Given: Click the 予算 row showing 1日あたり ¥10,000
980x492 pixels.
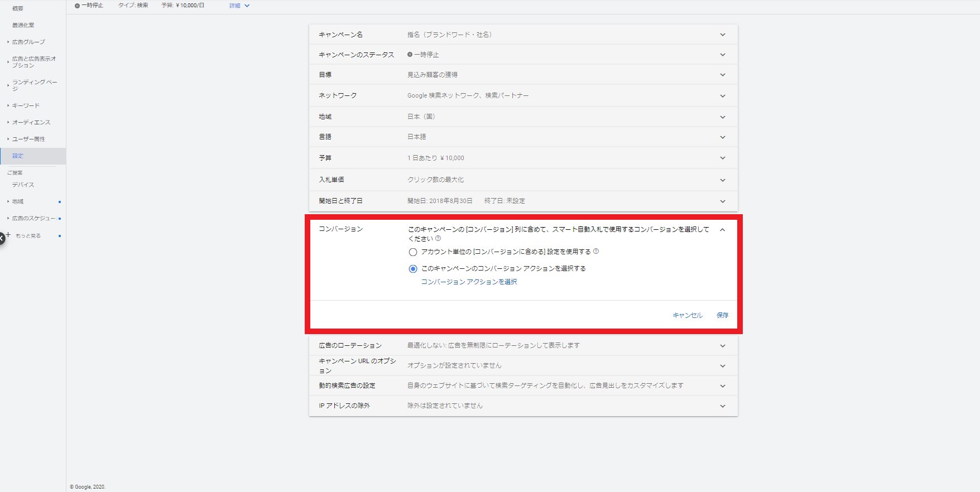Looking at the screenshot, I should click(x=523, y=158).
